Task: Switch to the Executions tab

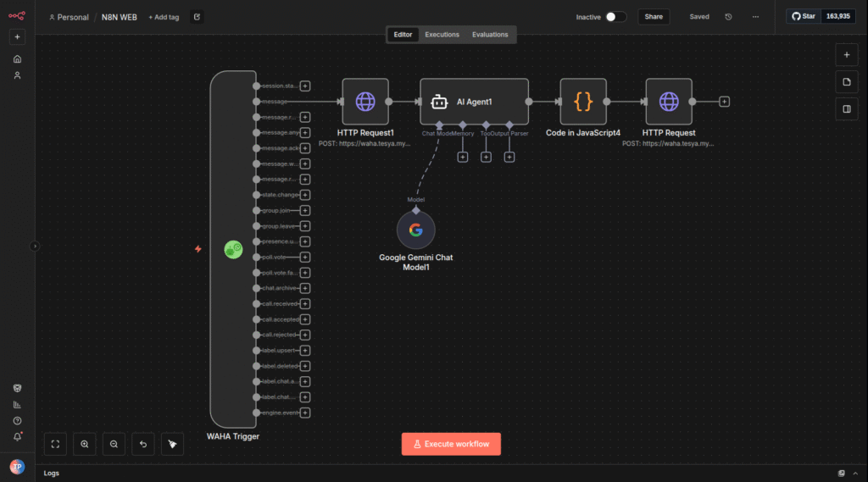Action: pos(442,35)
